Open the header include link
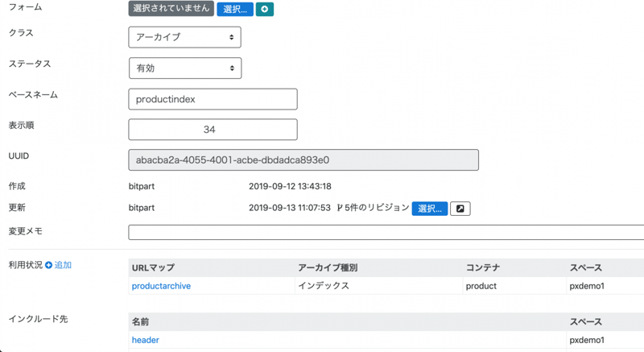This screenshot has width=644, height=352. tap(145, 340)
